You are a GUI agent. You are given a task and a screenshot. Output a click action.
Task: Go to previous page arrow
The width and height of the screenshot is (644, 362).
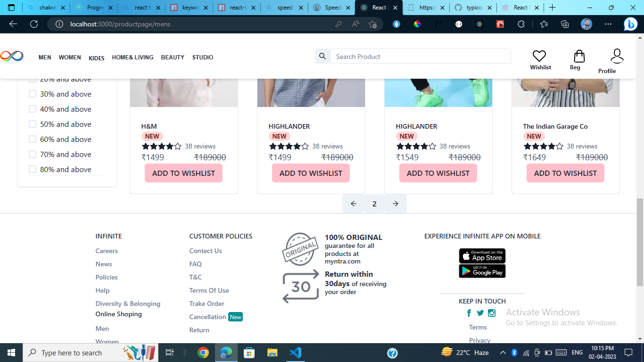click(354, 204)
